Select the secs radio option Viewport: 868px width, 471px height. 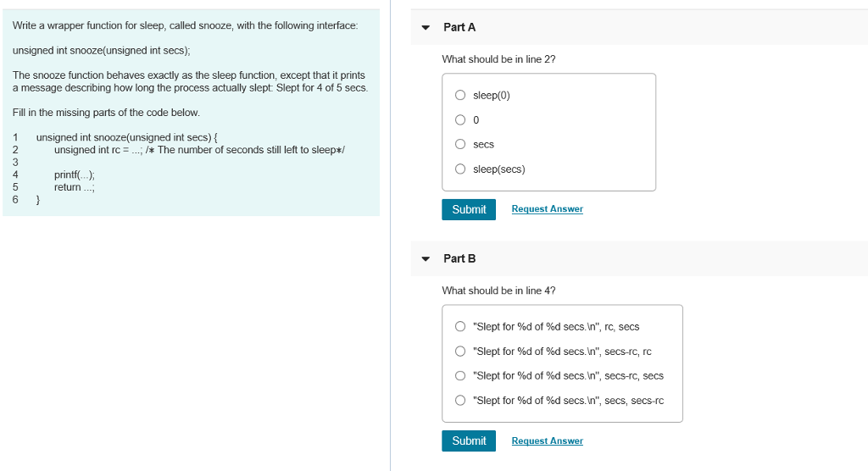click(x=460, y=145)
